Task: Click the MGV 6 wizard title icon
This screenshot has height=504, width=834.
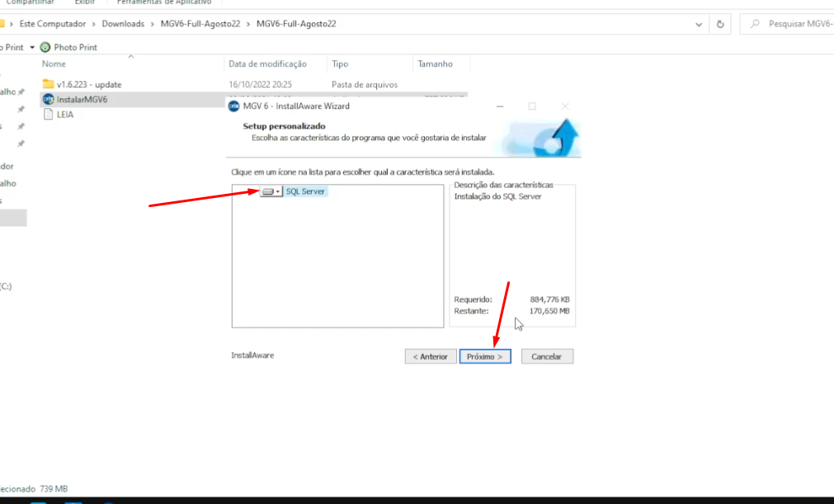Action: 233,106
